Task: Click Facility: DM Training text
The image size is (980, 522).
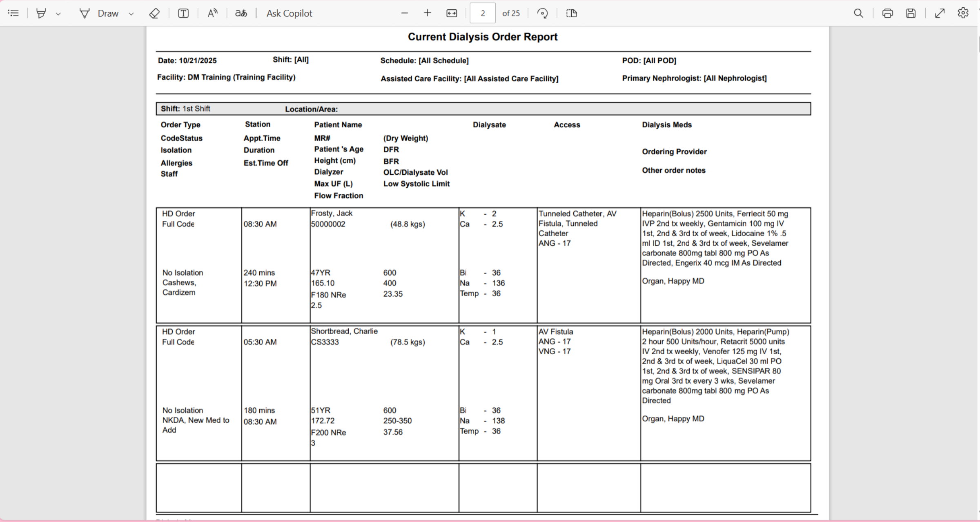Action: click(x=226, y=77)
